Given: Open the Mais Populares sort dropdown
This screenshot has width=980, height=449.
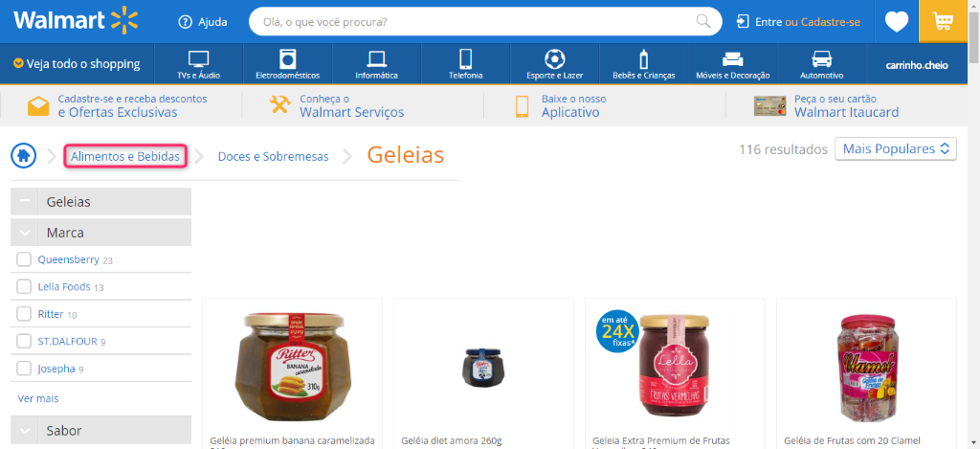Looking at the screenshot, I should pos(896,148).
